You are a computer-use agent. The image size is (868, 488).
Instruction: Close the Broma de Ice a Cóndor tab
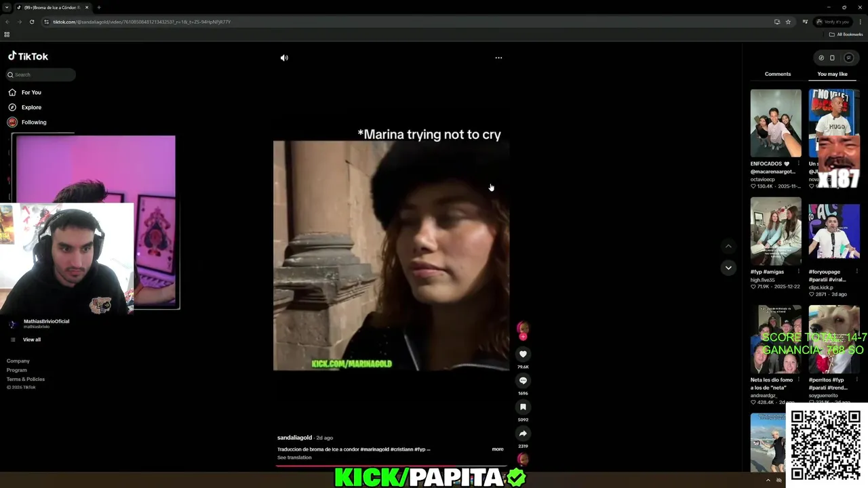[87, 7]
